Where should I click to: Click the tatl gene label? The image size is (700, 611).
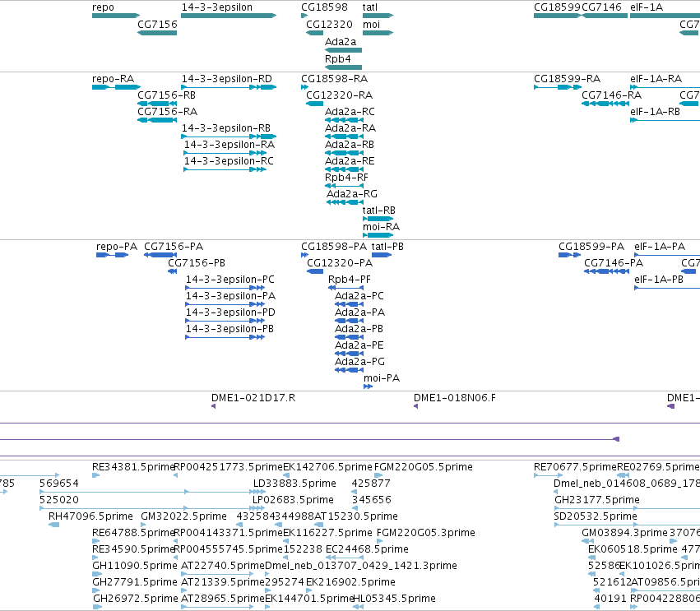pos(370,7)
